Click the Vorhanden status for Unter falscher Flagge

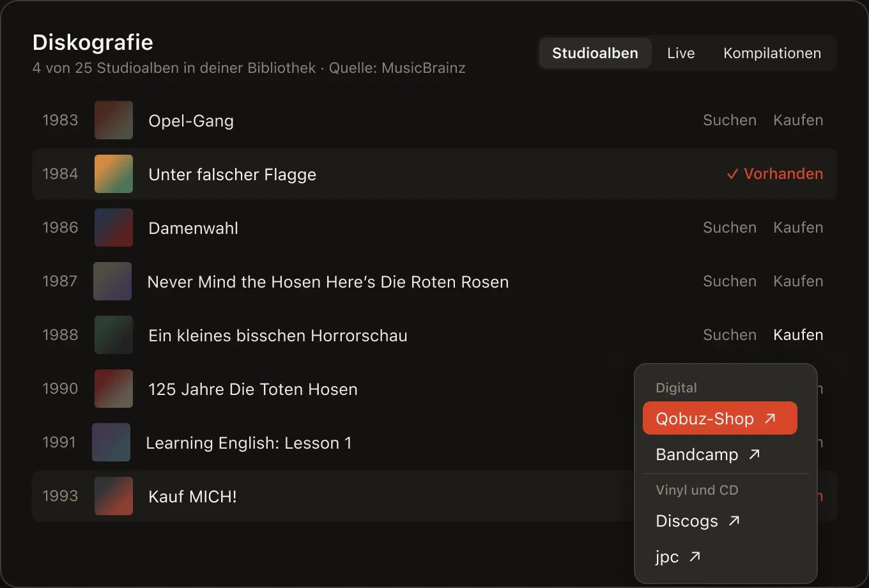(x=774, y=174)
